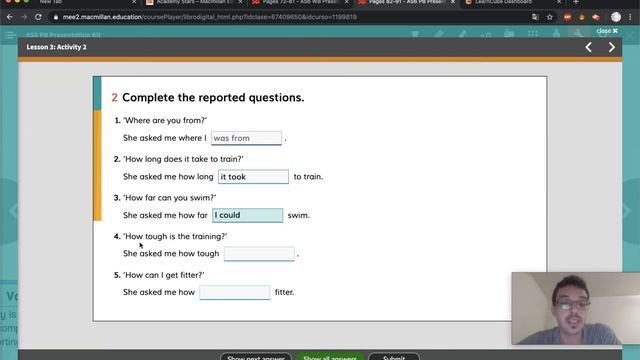Click the hamburger menu in presentation kit header
640x360 pixels.
click(x=10, y=35)
